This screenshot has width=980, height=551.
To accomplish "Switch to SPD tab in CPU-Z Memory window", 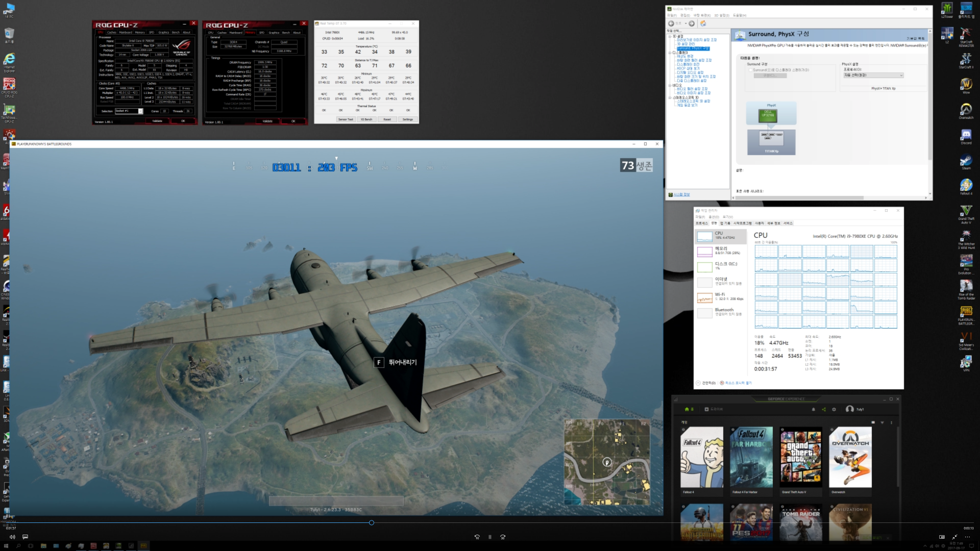I will [x=262, y=32].
